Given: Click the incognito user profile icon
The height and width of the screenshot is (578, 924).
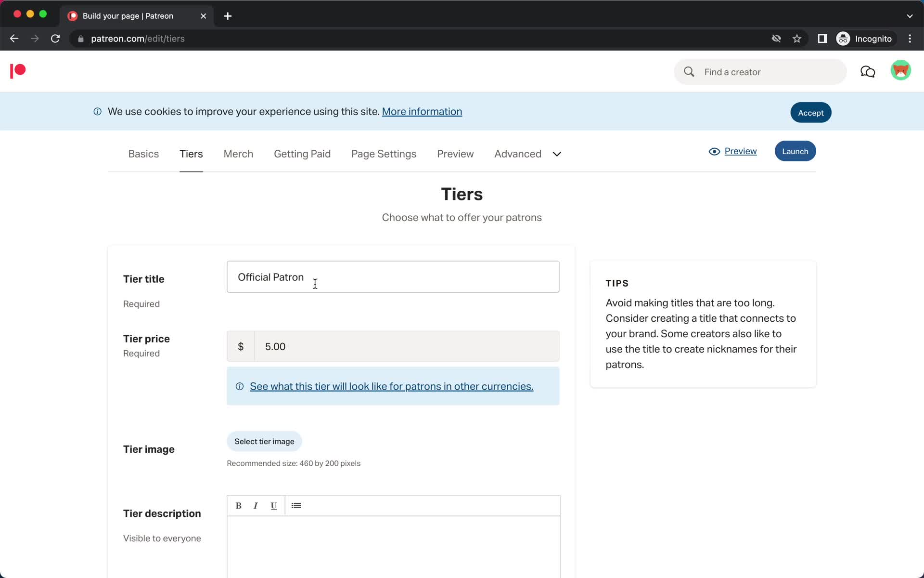Looking at the screenshot, I should pos(843,38).
